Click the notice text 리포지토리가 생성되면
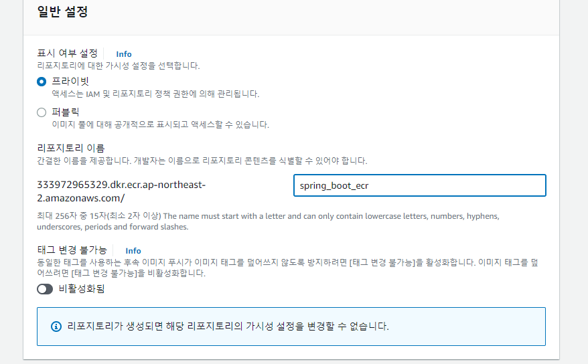 [x=228, y=326]
